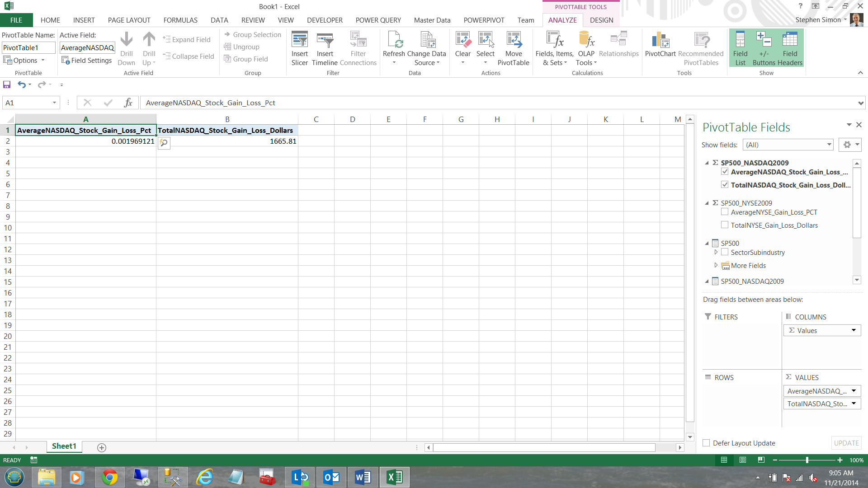Click the Move PivotTable icon

[513, 48]
